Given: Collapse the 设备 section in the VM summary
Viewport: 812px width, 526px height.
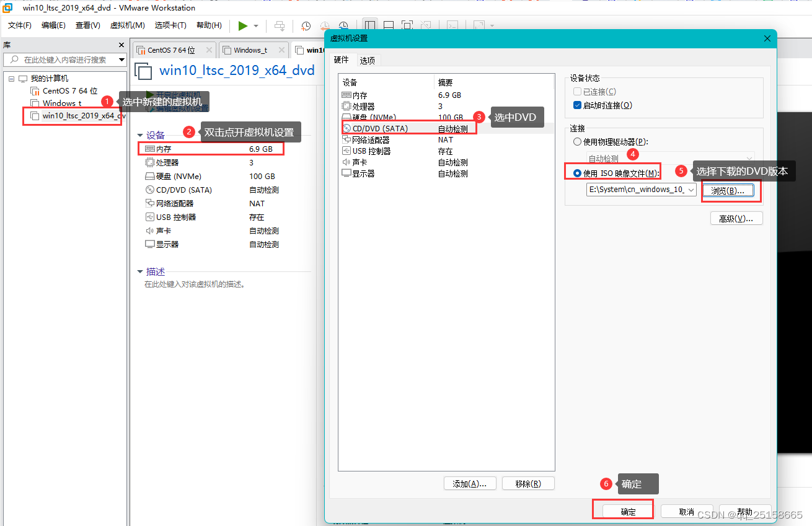Looking at the screenshot, I should (x=139, y=136).
